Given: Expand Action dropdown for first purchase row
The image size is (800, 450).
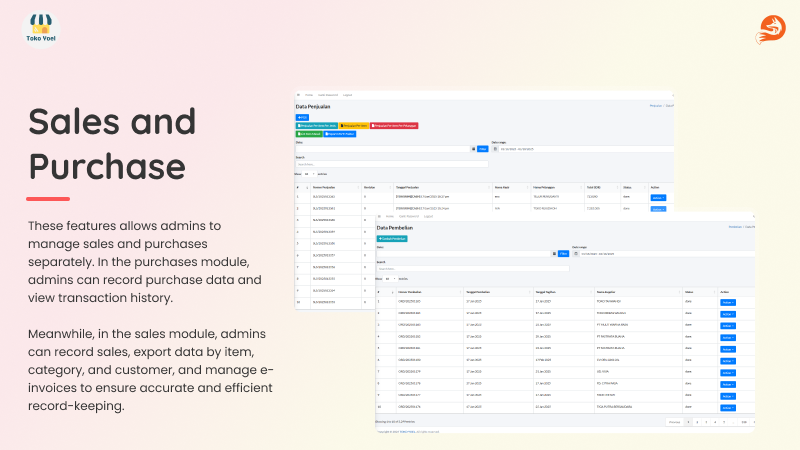Looking at the screenshot, I should coord(726,301).
